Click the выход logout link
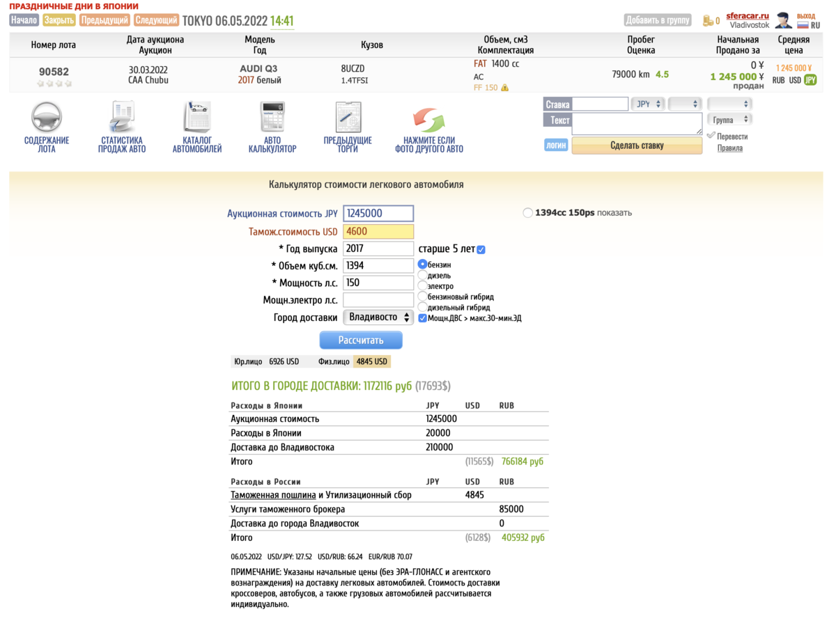This screenshot has width=836, height=644. 806,15
